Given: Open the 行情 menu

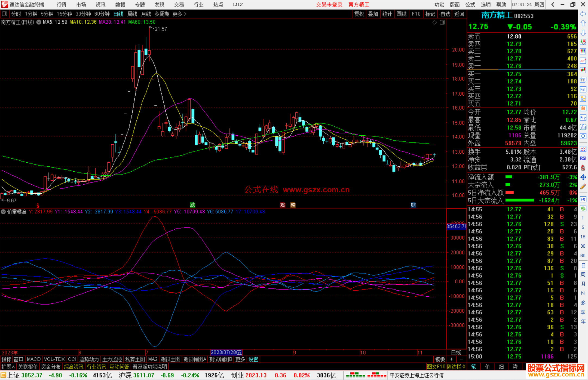Looking at the screenshot, I should (x=61, y=5).
